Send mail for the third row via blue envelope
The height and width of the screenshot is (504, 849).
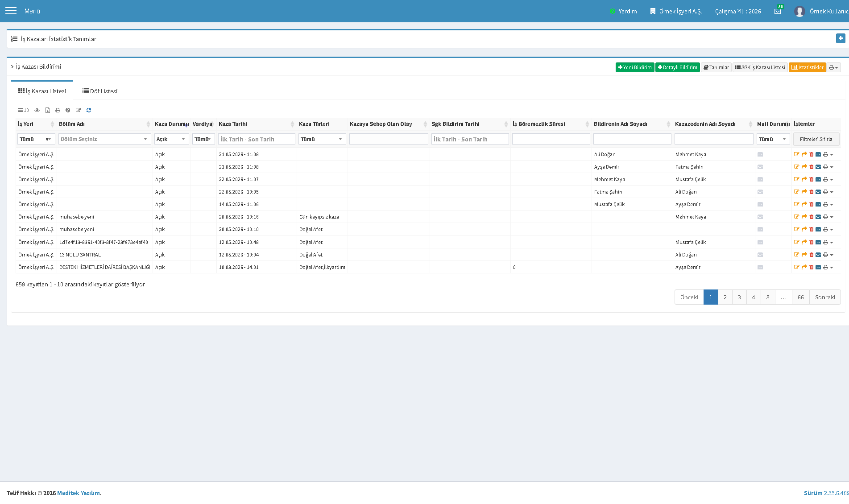tap(818, 179)
